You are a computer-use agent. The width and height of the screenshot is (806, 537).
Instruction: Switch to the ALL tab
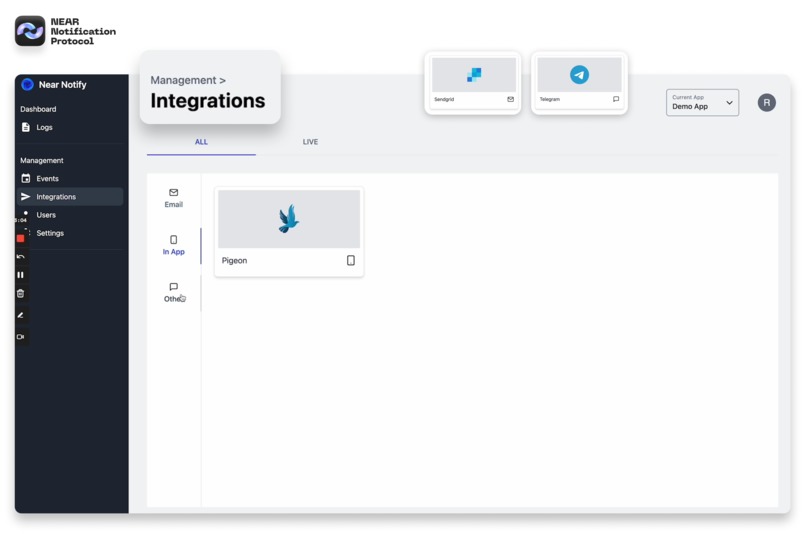coord(201,142)
